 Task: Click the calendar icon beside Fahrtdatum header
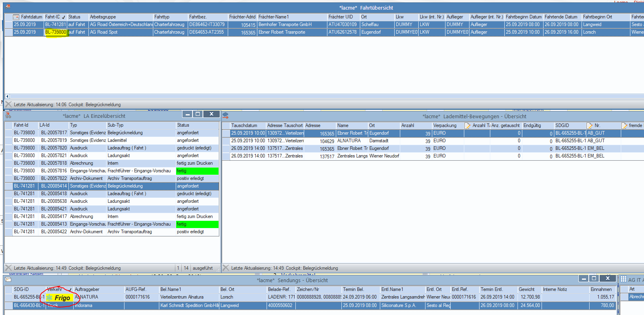16,17
